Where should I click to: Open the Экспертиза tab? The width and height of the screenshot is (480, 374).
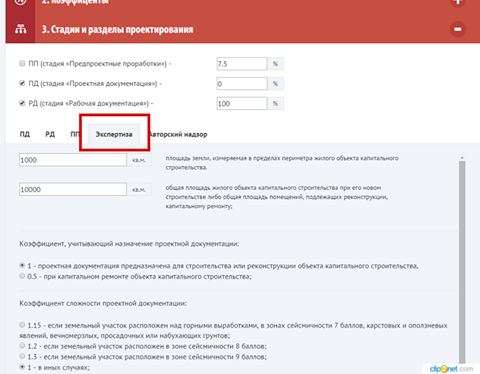click(114, 134)
